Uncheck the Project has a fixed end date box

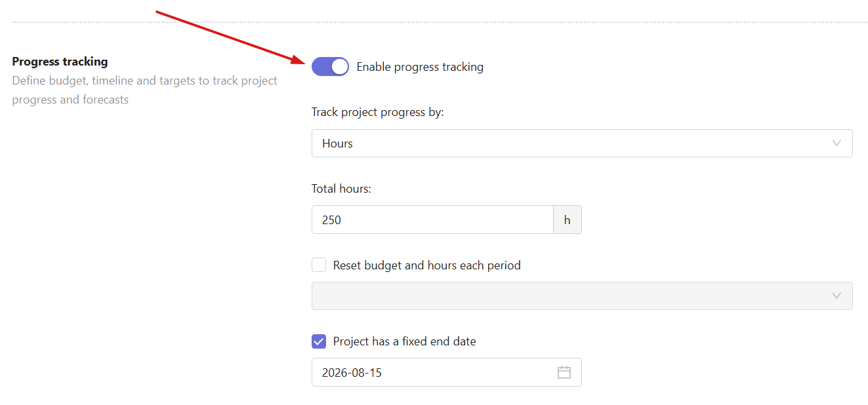[319, 341]
